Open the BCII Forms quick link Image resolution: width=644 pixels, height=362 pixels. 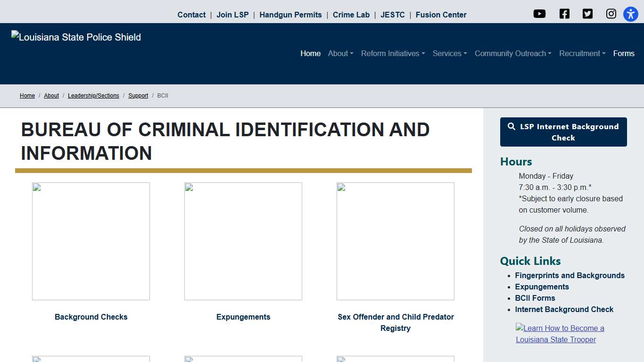pyautogui.click(x=535, y=298)
